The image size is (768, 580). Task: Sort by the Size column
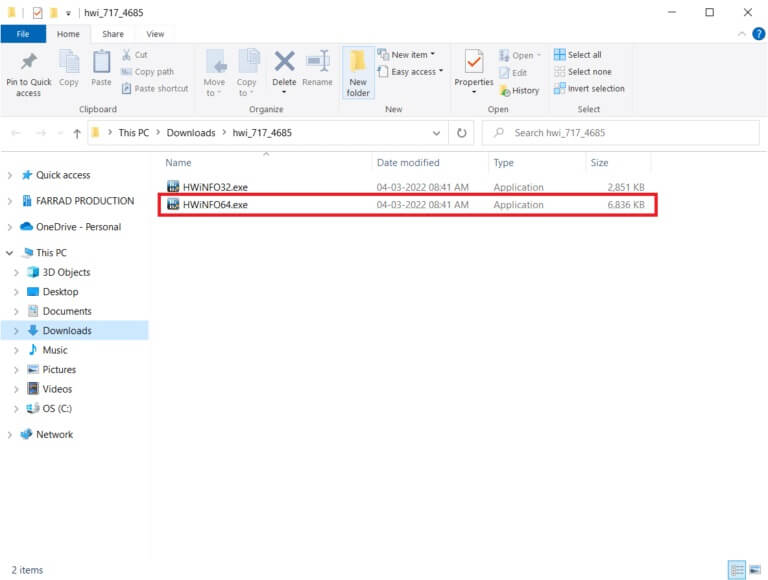pyautogui.click(x=599, y=163)
